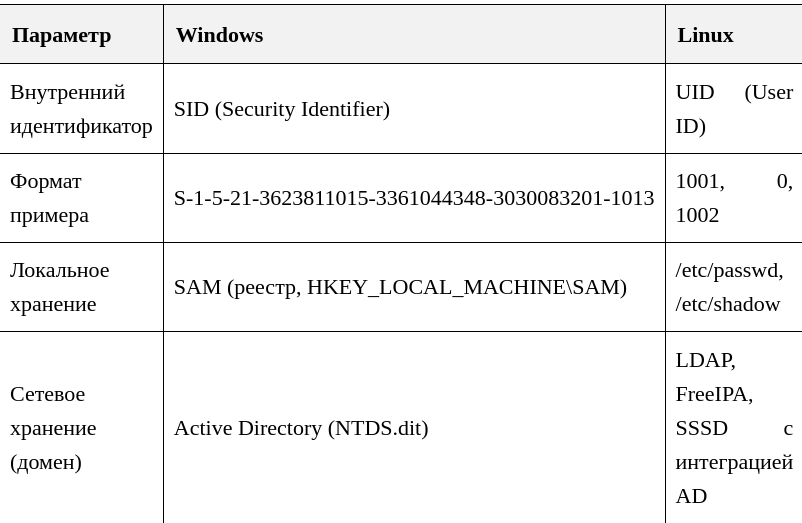
Task: Click the S-1-5-21 SID example text
Action: tap(414, 198)
